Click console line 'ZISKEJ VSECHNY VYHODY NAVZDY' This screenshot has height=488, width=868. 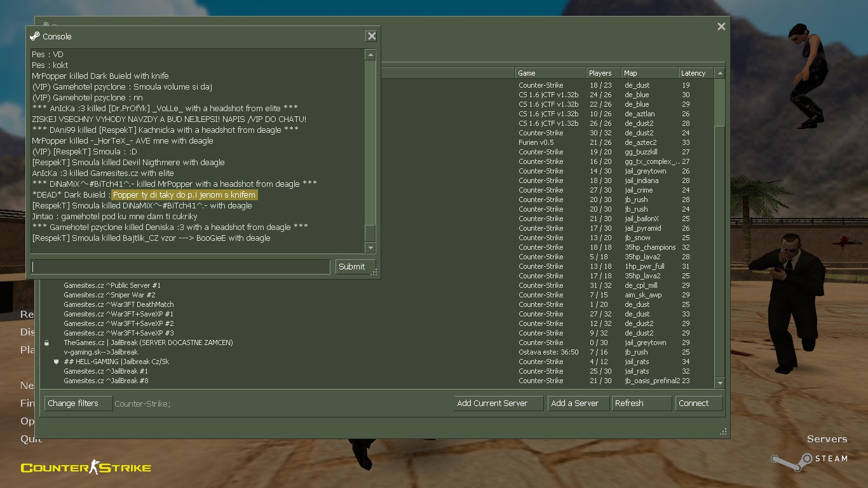click(x=169, y=119)
